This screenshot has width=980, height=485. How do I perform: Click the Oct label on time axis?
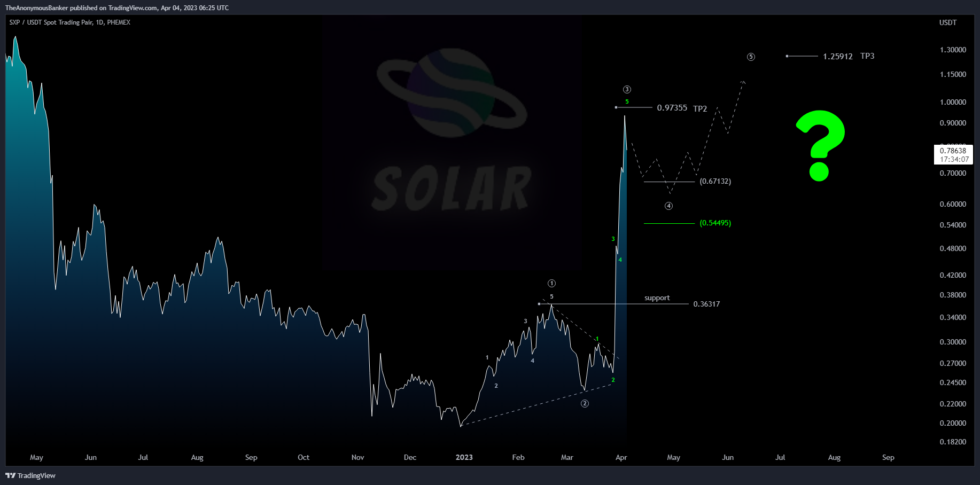(x=304, y=457)
